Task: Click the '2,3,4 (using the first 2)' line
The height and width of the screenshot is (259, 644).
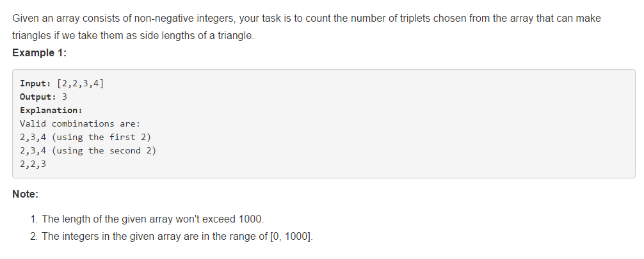Action: coord(85,137)
